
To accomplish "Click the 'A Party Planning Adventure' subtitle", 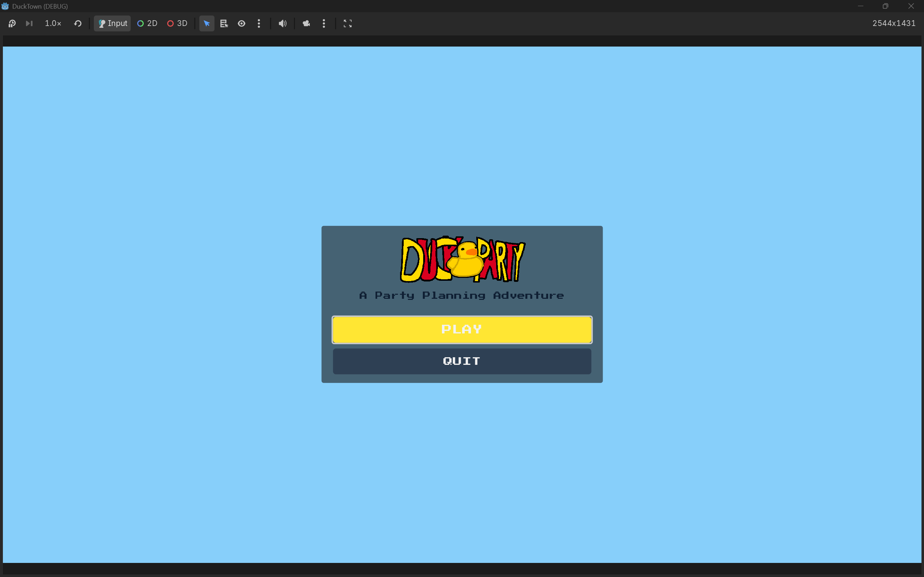I will point(461,296).
